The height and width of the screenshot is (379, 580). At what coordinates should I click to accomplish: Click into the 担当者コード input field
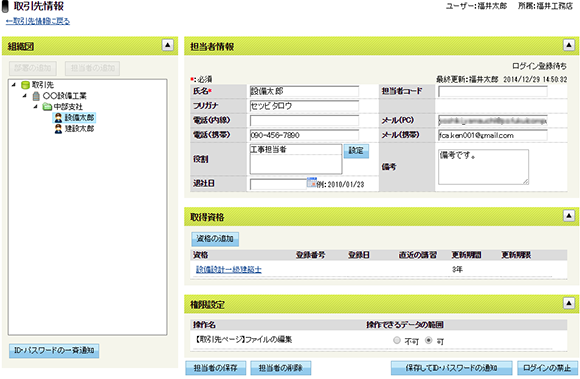[x=493, y=91]
